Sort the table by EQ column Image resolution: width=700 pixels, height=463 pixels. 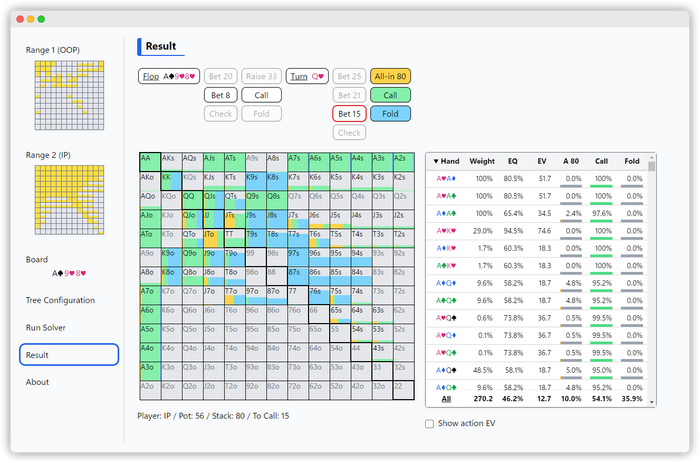[512, 161]
